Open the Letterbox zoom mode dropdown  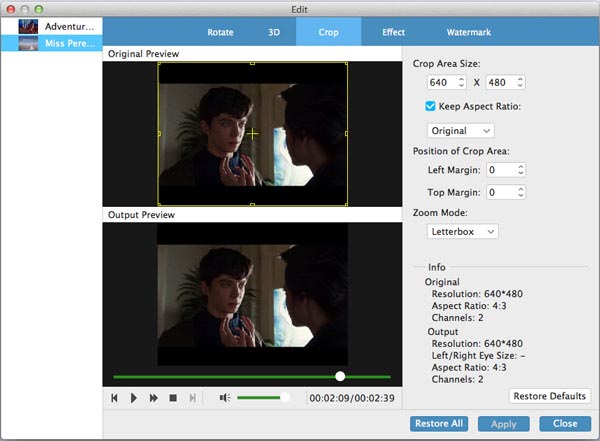click(463, 232)
